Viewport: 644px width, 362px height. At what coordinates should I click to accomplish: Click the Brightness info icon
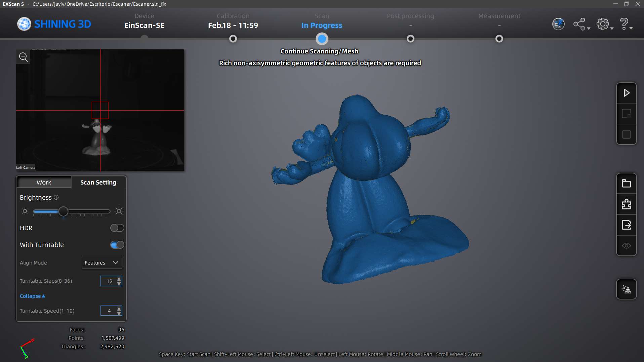click(56, 197)
